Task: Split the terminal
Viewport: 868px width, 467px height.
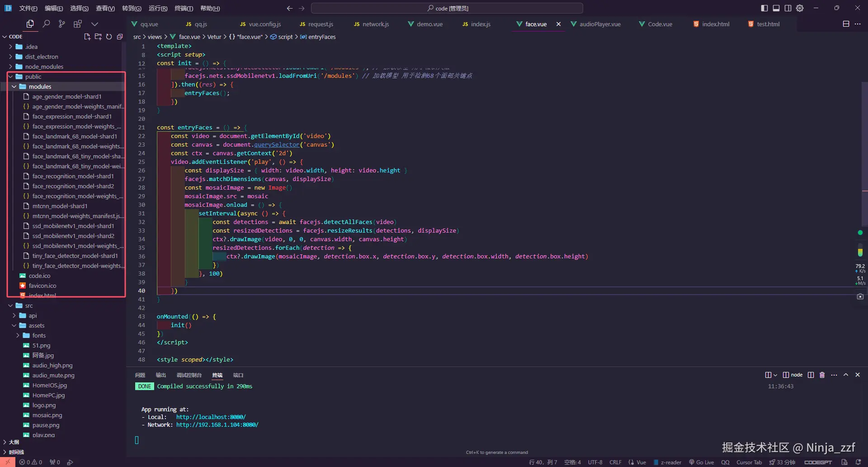Action: (x=811, y=375)
